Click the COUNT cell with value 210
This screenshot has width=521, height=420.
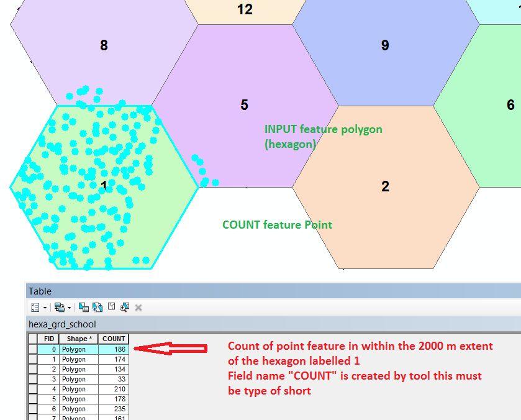click(x=113, y=389)
